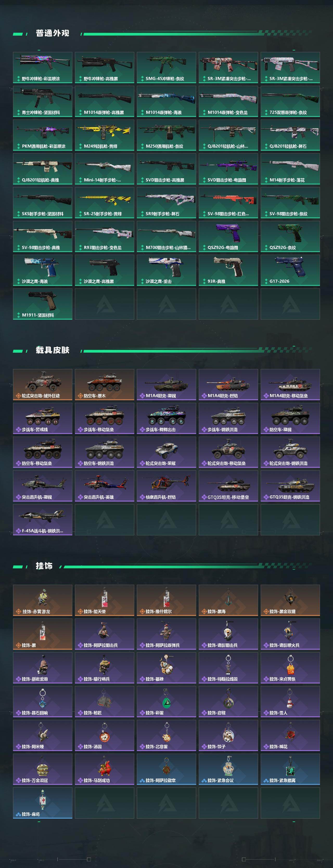Viewport: 333px width, 868px height.
Task: Click the G17-2026 pistol skin
Action: pos(290,270)
